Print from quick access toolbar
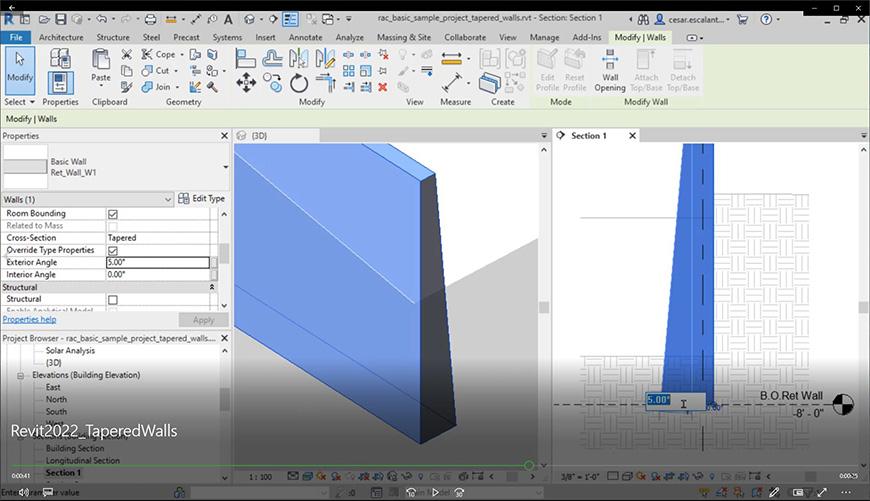 (150, 19)
